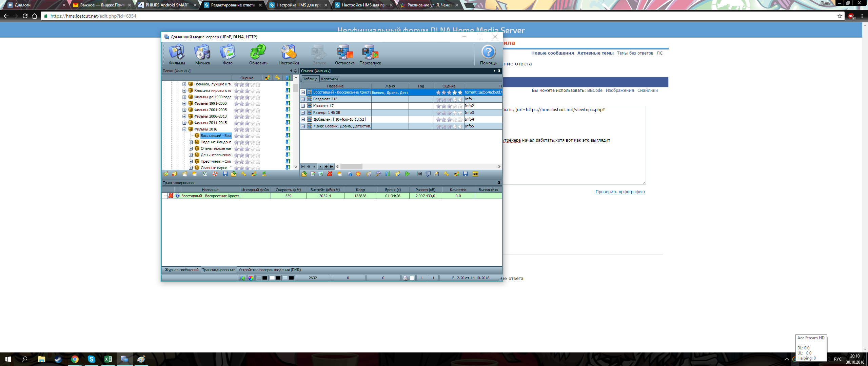This screenshot has height=366, width=868.
Task: Expand the Раздают: 315 row in list
Action: [x=303, y=99]
